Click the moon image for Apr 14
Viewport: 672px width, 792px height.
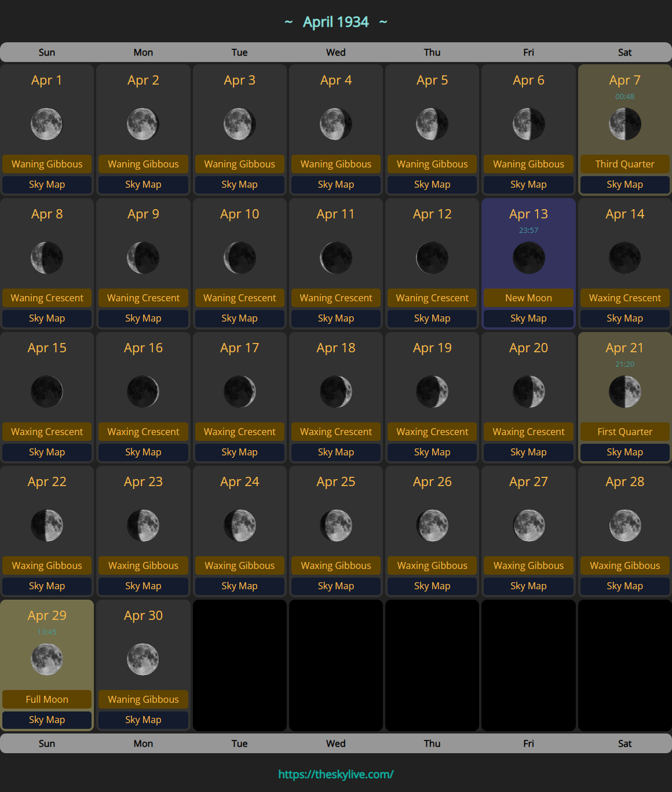[x=625, y=258]
